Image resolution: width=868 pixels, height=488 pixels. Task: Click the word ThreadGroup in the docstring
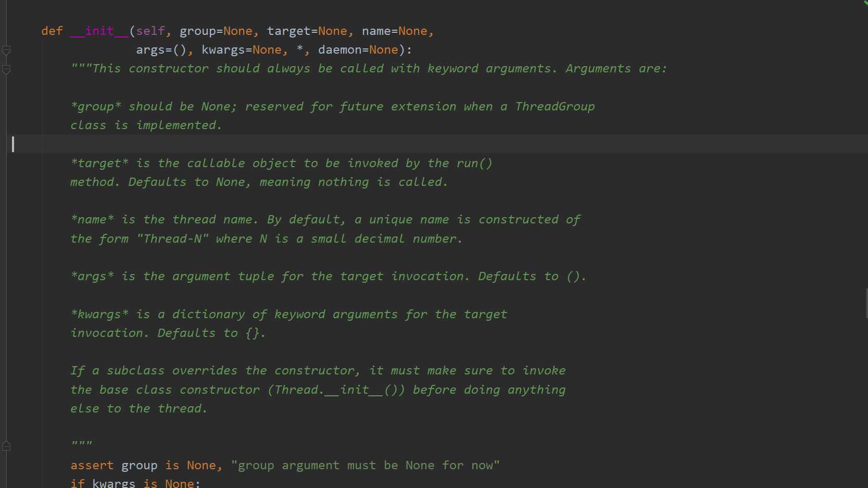coord(555,107)
